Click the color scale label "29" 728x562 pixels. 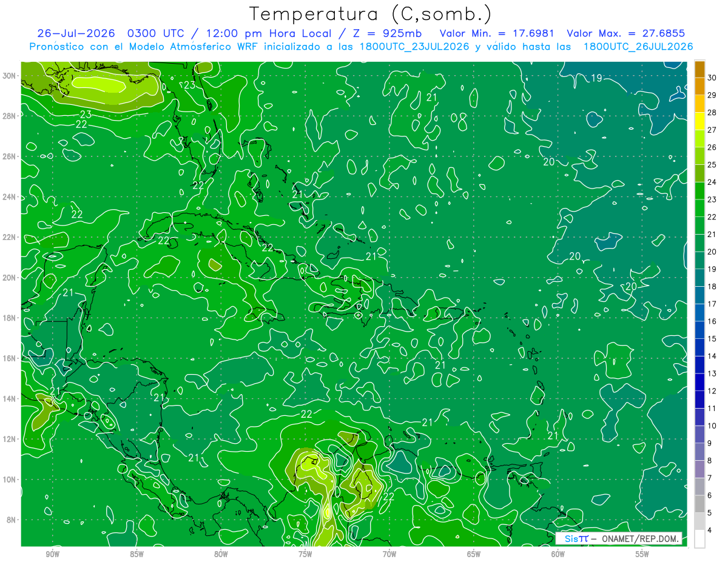[712, 95]
